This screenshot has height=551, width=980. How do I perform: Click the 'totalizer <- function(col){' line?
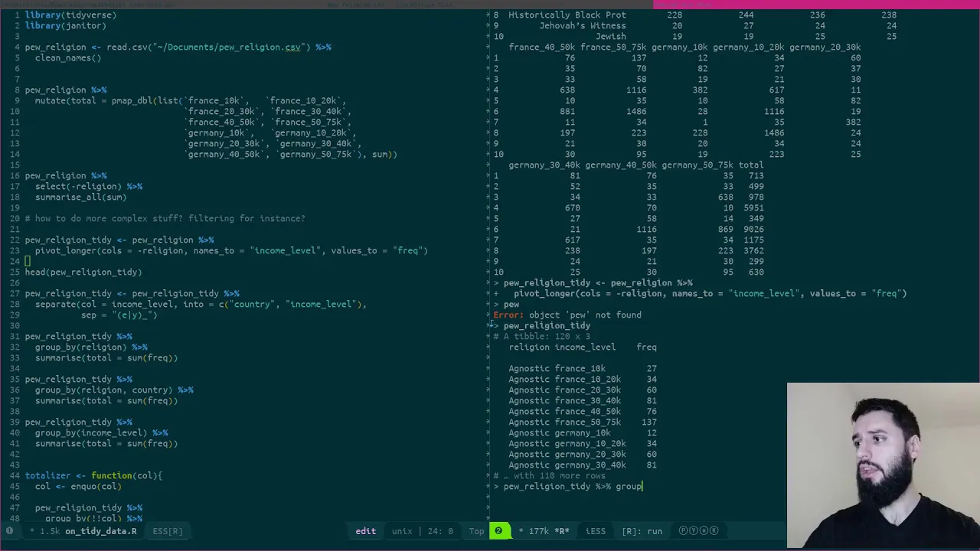[93, 475]
